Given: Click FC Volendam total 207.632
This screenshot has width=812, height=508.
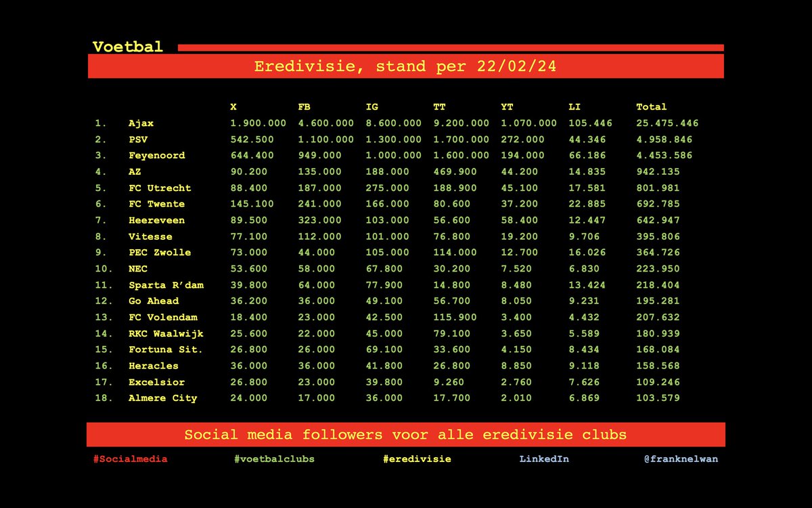Looking at the screenshot, I should (x=658, y=317).
